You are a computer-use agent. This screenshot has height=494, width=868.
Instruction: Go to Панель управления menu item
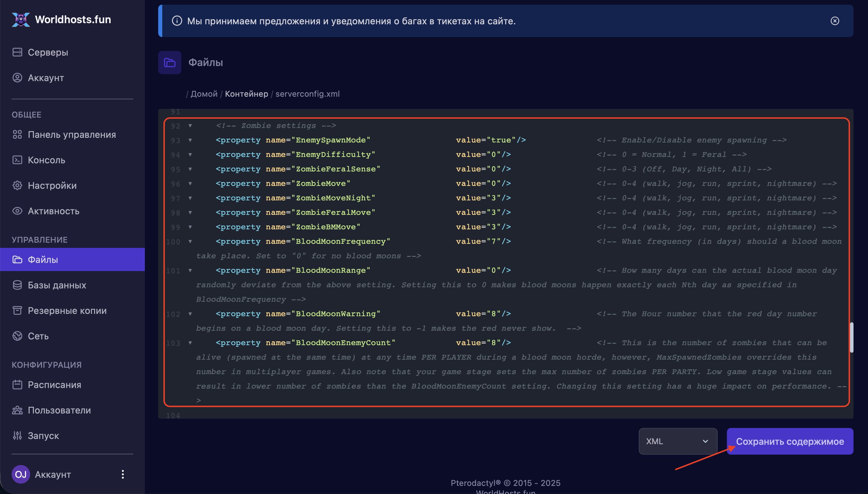click(x=72, y=135)
